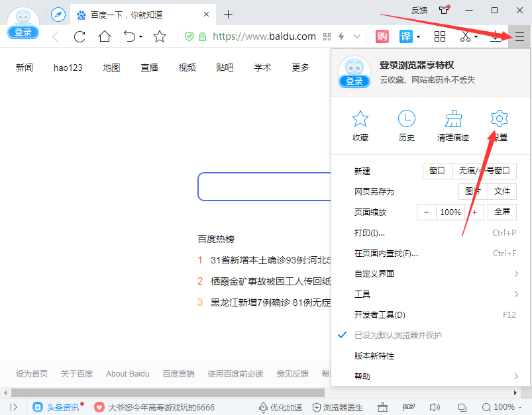
Task: Click the address bar URL field
Action: [x=264, y=36]
